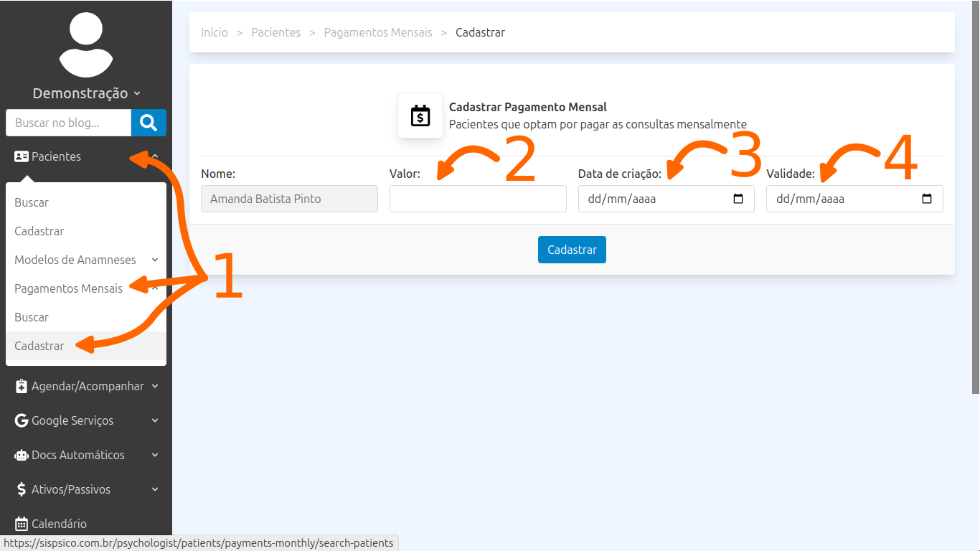Open calendar picker in Validade field
This screenshot has width=980, height=551.
(x=927, y=199)
